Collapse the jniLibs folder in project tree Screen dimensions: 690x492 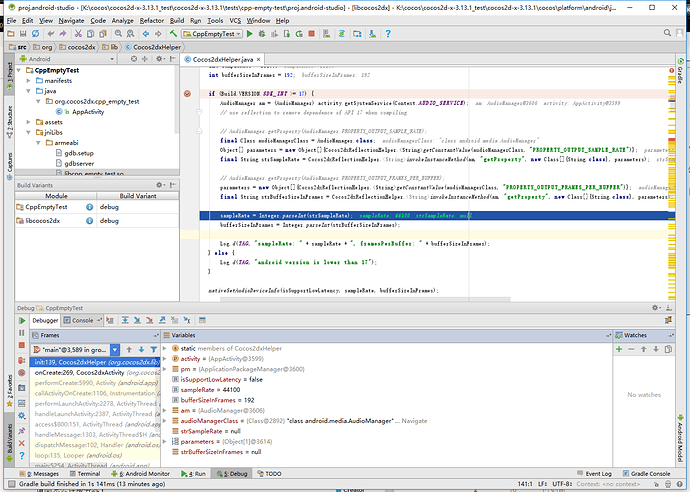point(29,133)
